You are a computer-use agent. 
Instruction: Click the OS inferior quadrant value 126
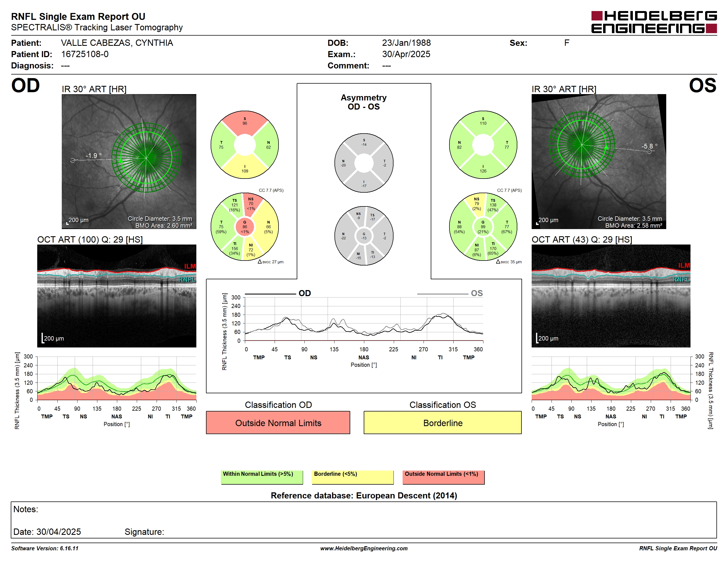(483, 171)
